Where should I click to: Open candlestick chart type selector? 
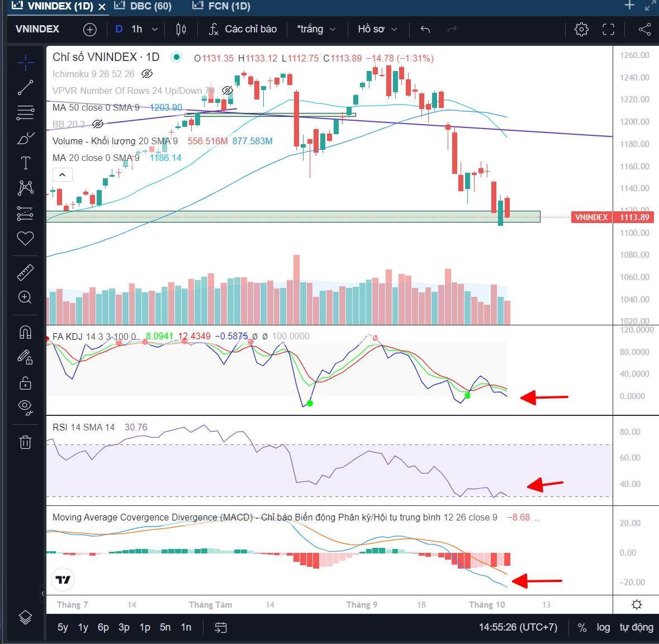[x=181, y=30]
